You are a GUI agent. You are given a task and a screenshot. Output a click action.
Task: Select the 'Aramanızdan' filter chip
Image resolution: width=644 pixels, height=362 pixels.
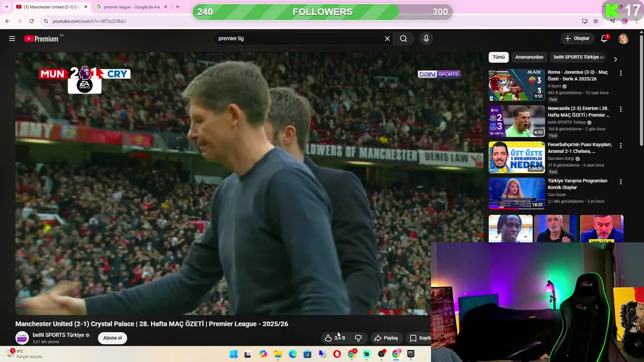pyautogui.click(x=529, y=57)
